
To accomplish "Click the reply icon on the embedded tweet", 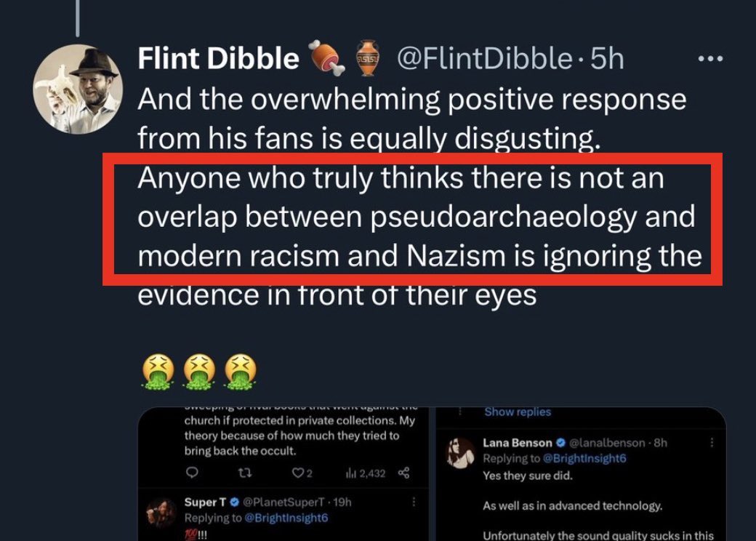I will (x=193, y=473).
